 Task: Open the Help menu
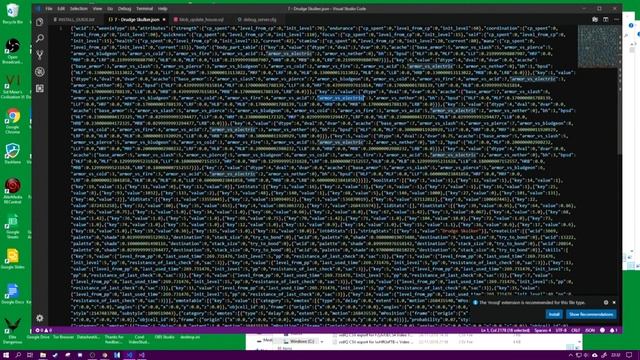click(x=162, y=9)
